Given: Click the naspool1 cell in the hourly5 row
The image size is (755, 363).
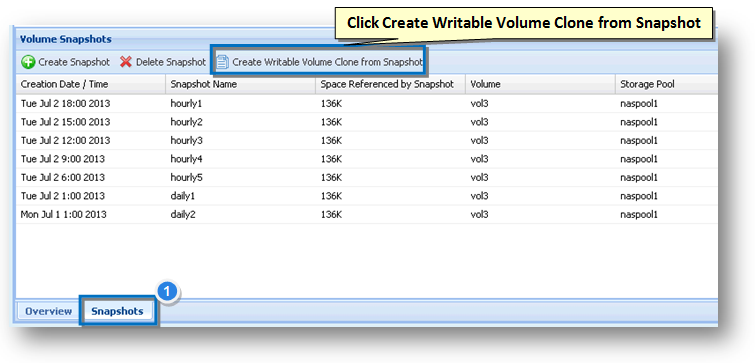Looking at the screenshot, I should (x=666, y=178).
